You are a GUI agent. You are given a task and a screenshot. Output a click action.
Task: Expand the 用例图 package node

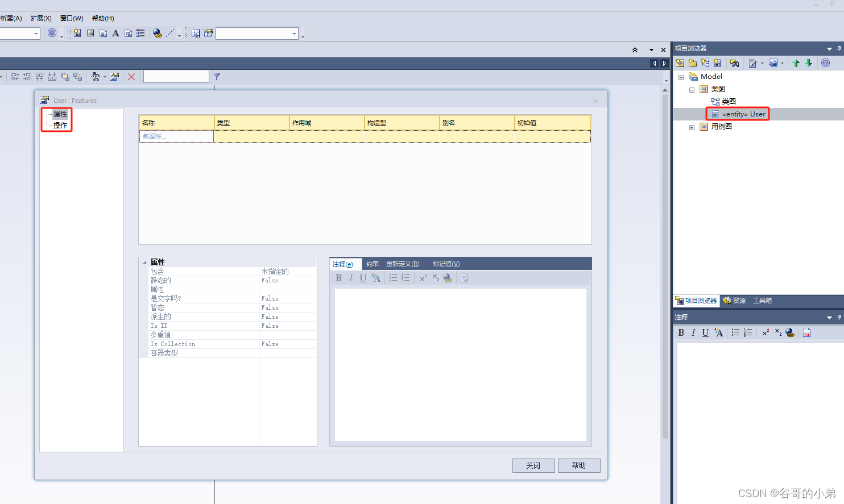coord(692,127)
